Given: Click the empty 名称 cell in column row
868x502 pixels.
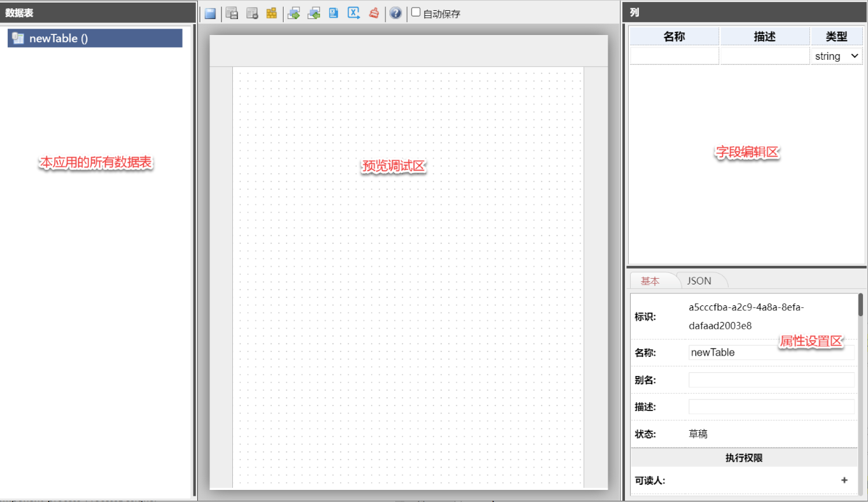Looking at the screenshot, I should (x=674, y=56).
